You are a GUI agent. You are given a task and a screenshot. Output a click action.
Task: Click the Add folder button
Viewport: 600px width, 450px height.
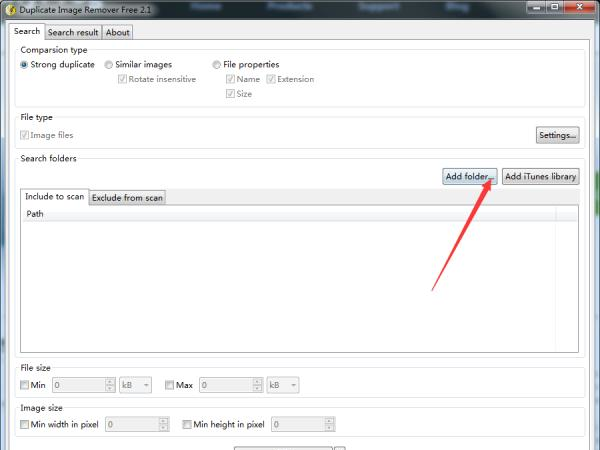click(470, 176)
